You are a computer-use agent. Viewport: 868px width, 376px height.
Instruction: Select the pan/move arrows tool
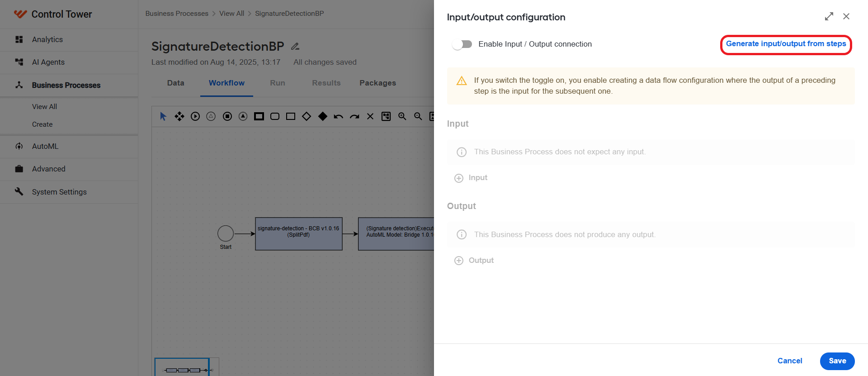click(x=179, y=116)
